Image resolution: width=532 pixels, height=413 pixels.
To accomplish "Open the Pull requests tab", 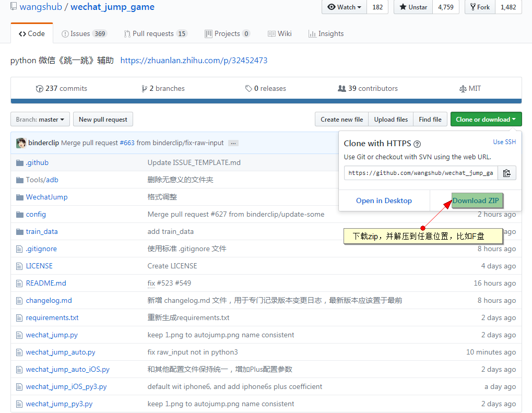I will pos(156,33).
